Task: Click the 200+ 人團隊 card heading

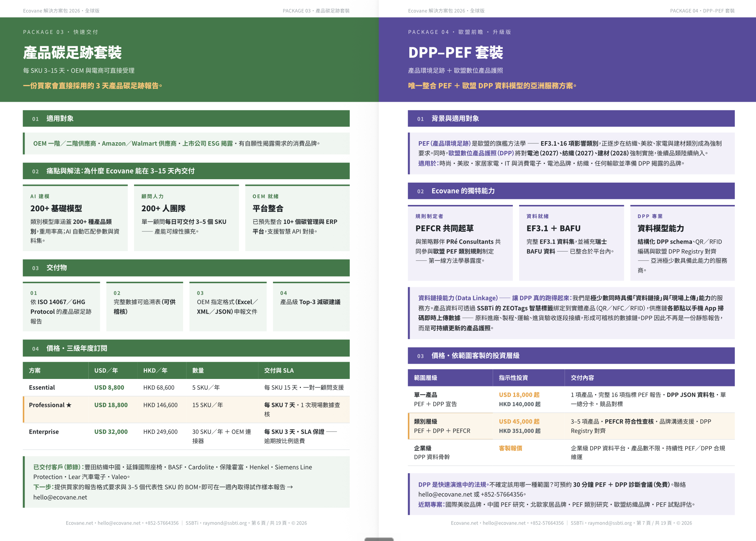Action: pyautogui.click(x=163, y=208)
